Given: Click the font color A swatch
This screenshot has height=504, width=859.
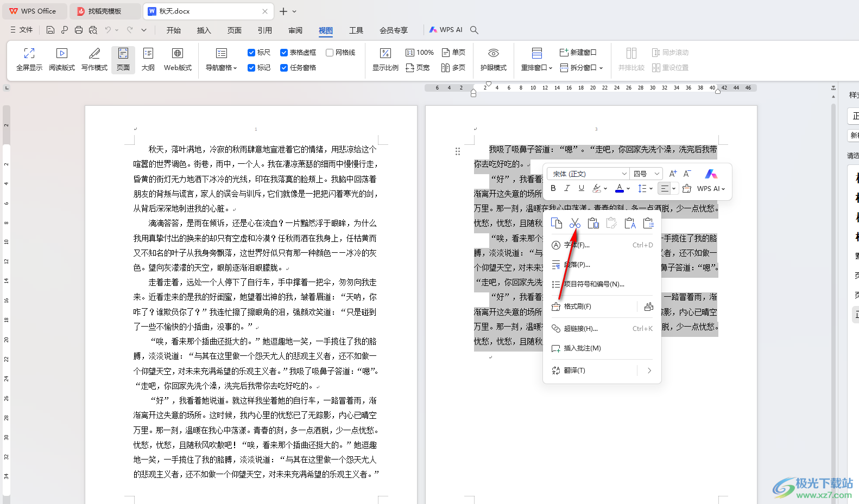Looking at the screenshot, I should pyautogui.click(x=620, y=188).
